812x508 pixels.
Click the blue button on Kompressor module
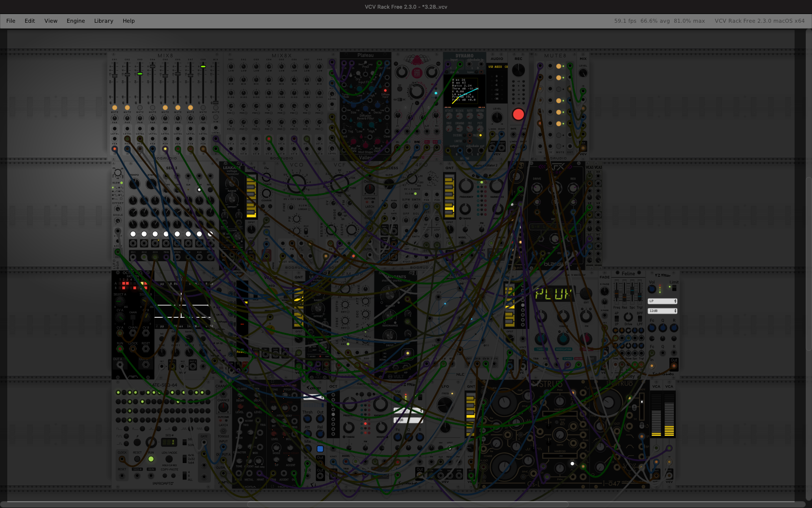[320, 449]
